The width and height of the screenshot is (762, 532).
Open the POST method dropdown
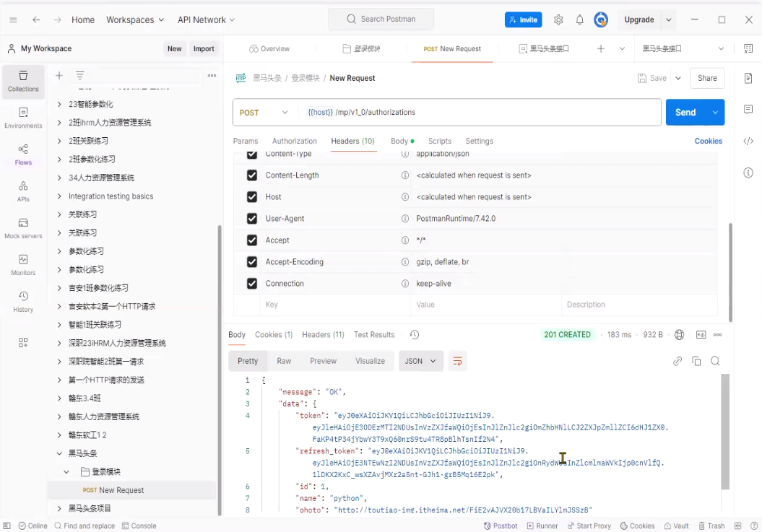[x=264, y=112]
